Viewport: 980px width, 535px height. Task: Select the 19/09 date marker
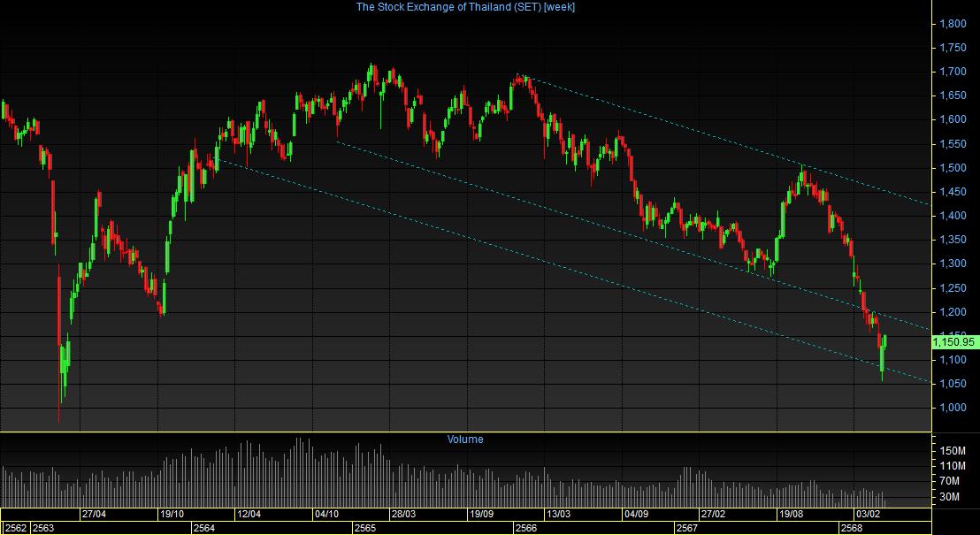click(x=483, y=515)
